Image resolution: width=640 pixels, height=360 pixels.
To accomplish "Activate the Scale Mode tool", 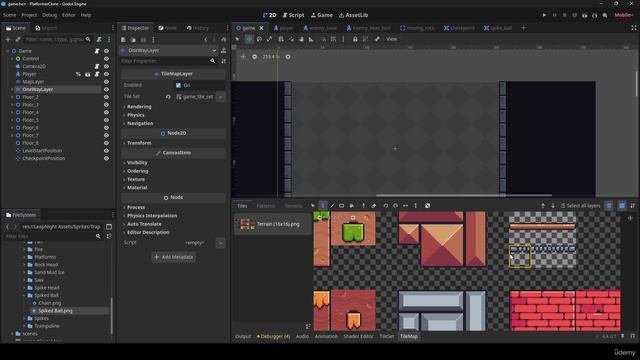I will [x=269, y=39].
